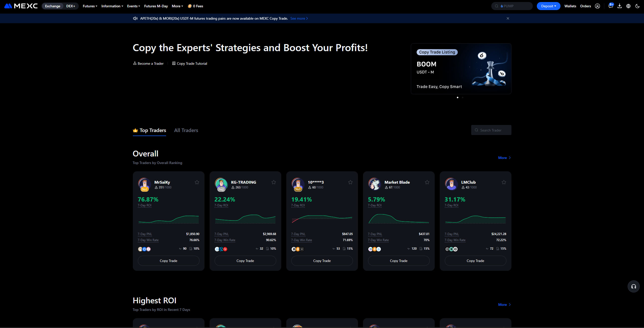Expand the Futures menu

pyautogui.click(x=90, y=6)
